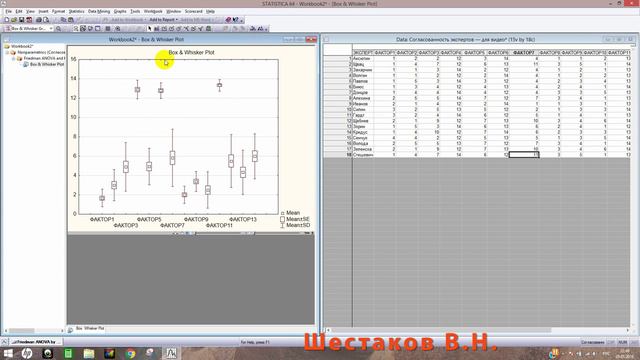Expand the graph toolbar options arrow

266,29
